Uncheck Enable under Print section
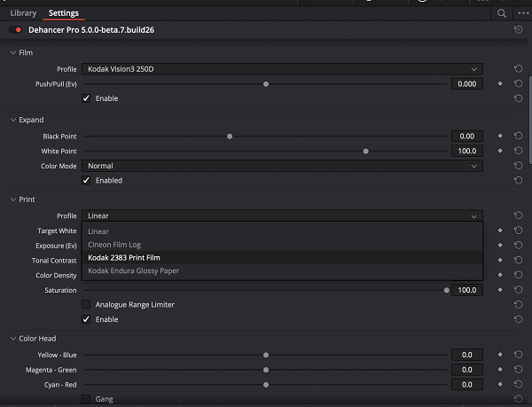532x407 pixels. tap(86, 319)
